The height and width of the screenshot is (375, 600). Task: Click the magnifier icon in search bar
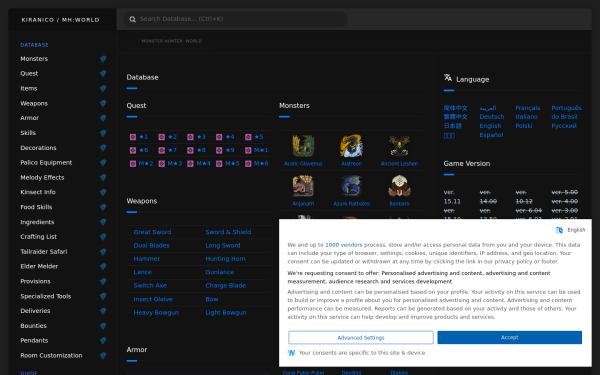tap(132, 19)
